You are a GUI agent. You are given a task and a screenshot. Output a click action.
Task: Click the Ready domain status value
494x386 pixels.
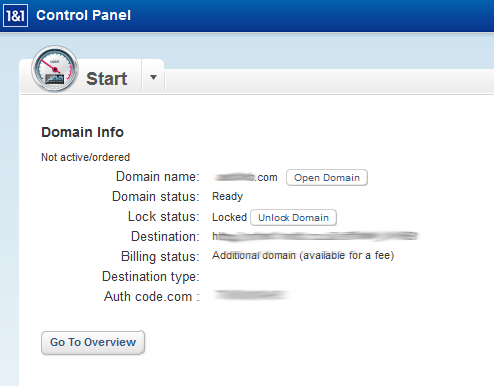click(227, 196)
